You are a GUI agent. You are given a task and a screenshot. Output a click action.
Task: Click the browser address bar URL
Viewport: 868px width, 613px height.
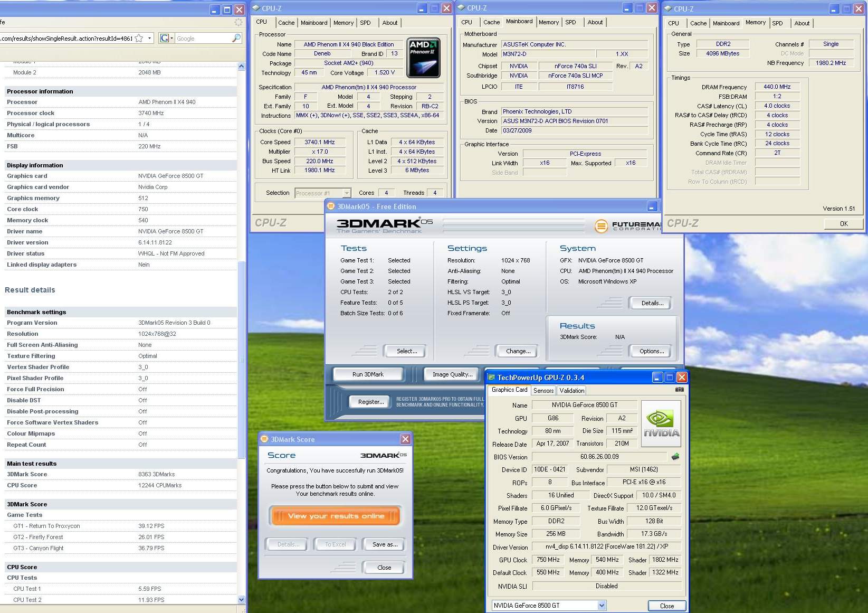(66, 39)
